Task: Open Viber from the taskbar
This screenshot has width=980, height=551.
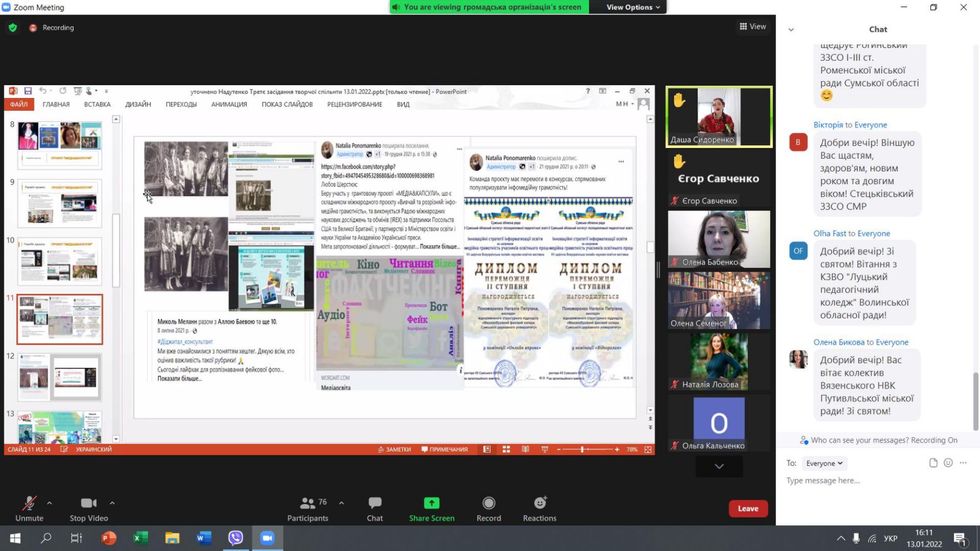Action: 236,538
